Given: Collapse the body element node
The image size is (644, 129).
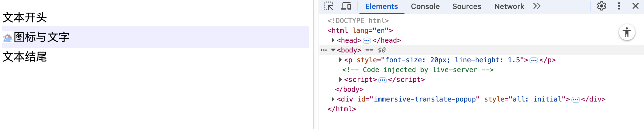Looking at the screenshot, I should [x=333, y=50].
